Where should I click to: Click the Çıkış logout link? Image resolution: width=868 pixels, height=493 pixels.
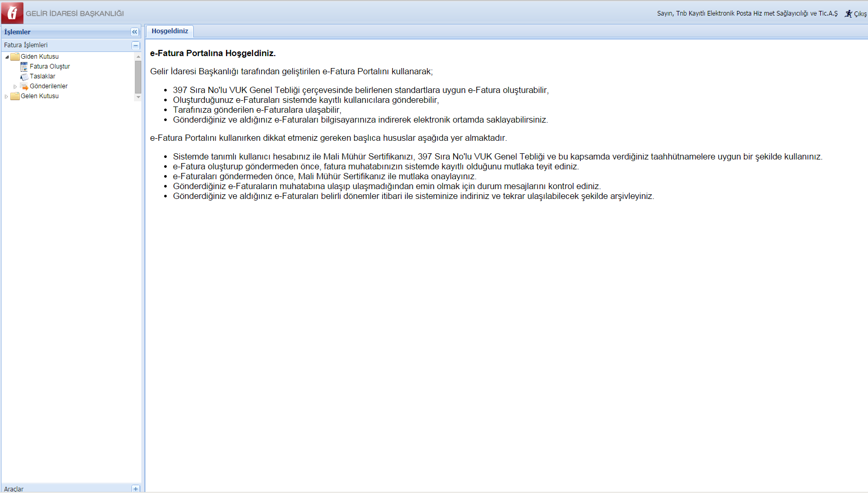click(x=860, y=14)
